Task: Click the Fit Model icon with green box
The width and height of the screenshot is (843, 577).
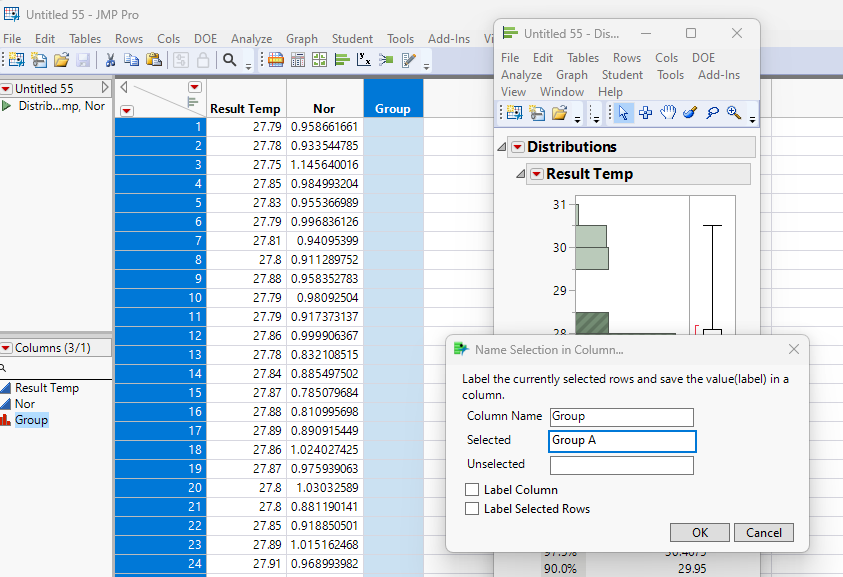Action: (x=386, y=60)
